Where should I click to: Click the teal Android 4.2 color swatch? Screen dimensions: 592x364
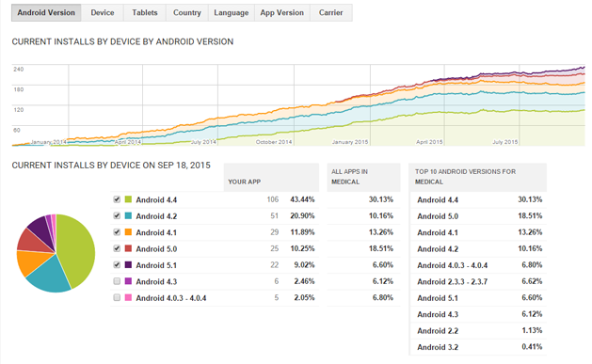tap(128, 215)
